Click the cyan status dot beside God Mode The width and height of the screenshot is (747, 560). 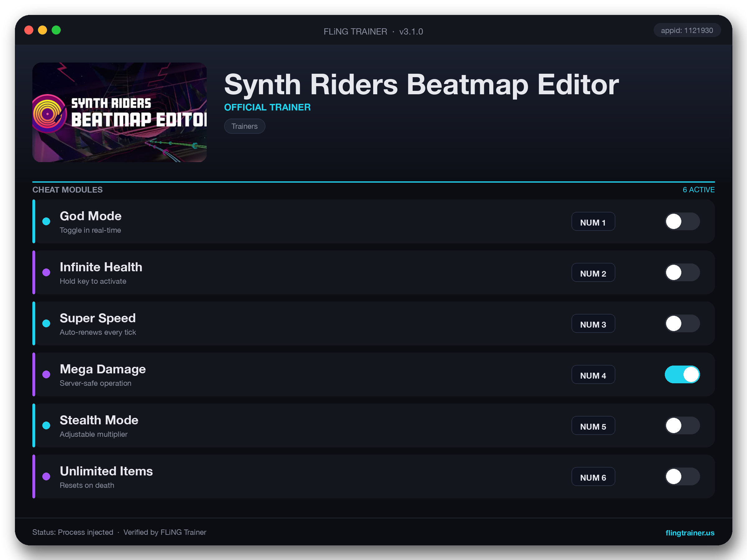coord(46,222)
